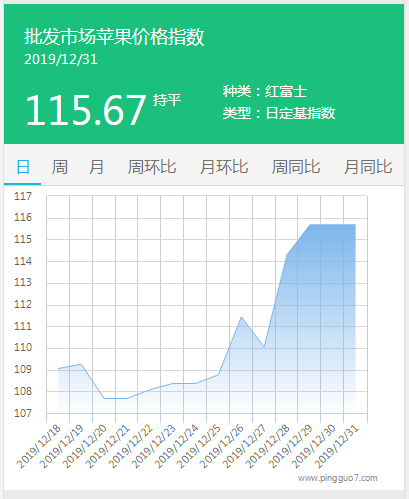
Task: Click the y-axis label 109
Action: [x=23, y=369]
